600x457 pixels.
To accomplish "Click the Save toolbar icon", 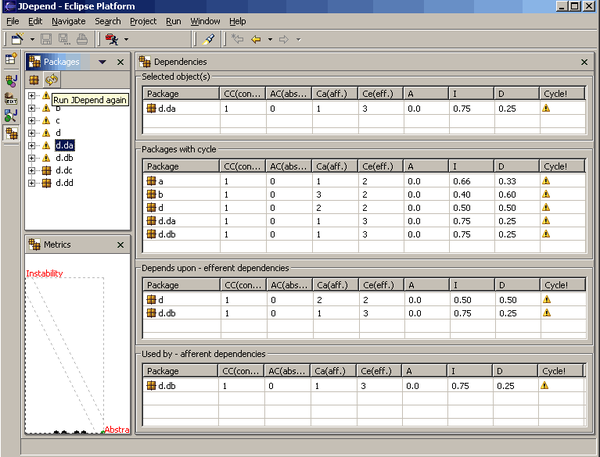I will click(x=46, y=39).
